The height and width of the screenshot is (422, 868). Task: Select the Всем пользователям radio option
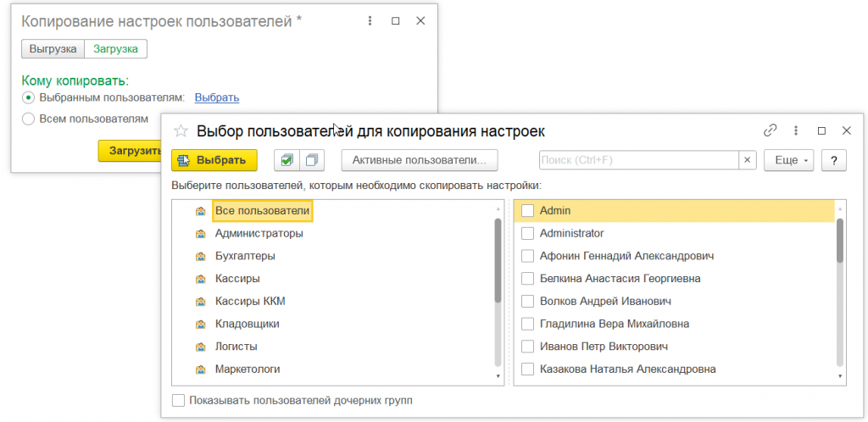[x=28, y=119]
